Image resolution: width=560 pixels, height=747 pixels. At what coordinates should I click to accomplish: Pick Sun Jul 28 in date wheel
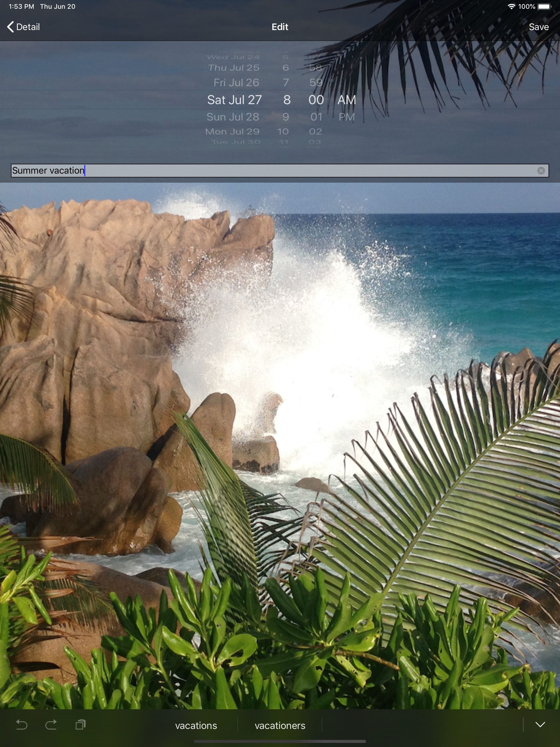pyautogui.click(x=233, y=117)
